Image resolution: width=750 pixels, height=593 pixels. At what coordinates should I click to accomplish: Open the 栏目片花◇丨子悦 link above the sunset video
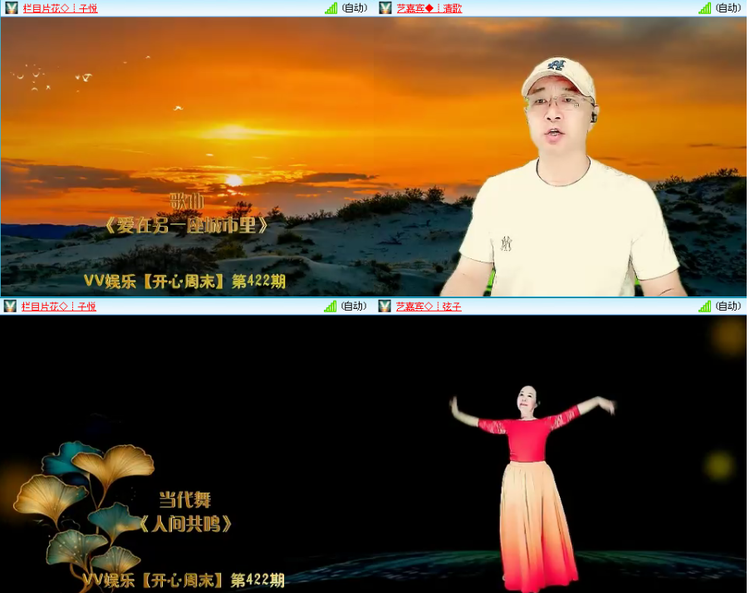[60, 8]
